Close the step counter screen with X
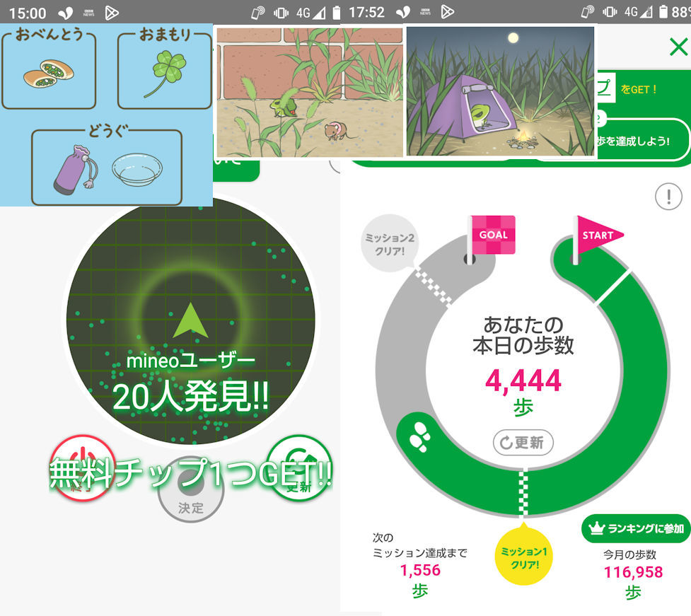Viewport: 691px width, 616px height. [678, 47]
